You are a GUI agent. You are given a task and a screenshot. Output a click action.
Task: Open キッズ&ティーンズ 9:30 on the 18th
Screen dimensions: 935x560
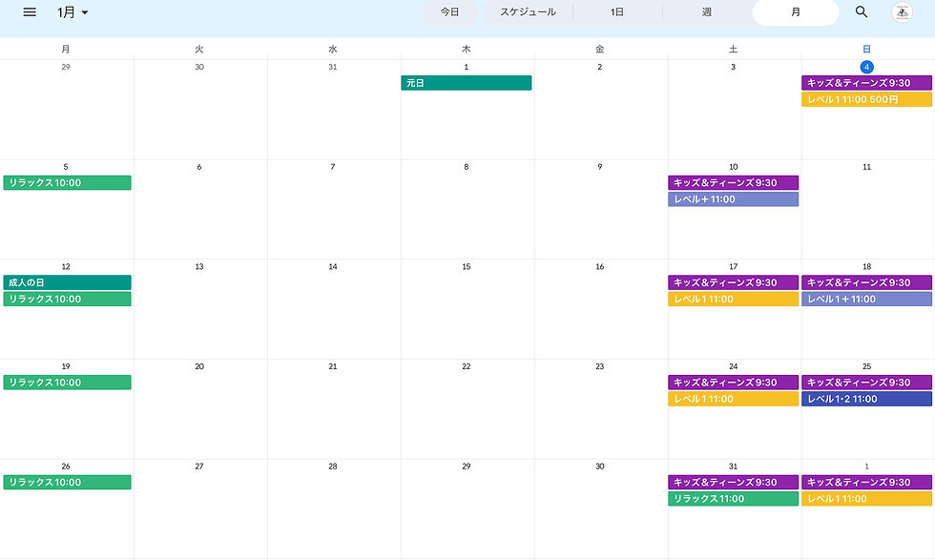[x=866, y=282]
